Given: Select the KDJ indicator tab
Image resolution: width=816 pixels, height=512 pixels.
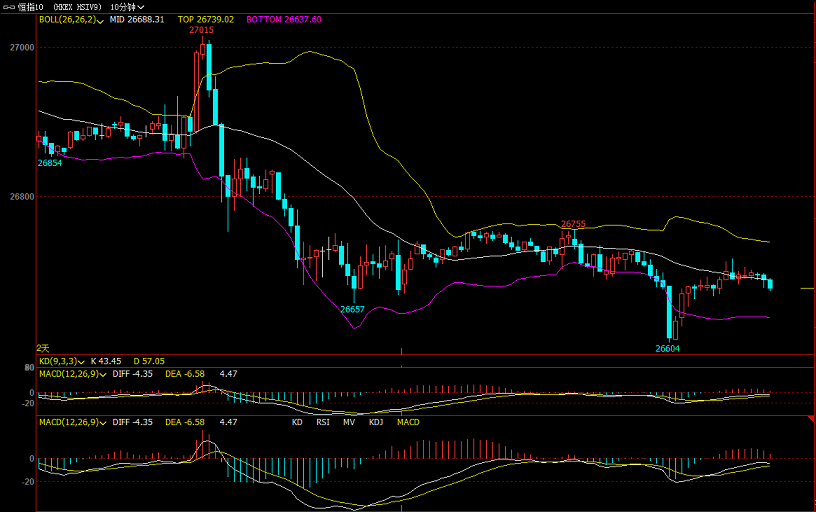Looking at the screenshot, I should (x=376, y=423).
